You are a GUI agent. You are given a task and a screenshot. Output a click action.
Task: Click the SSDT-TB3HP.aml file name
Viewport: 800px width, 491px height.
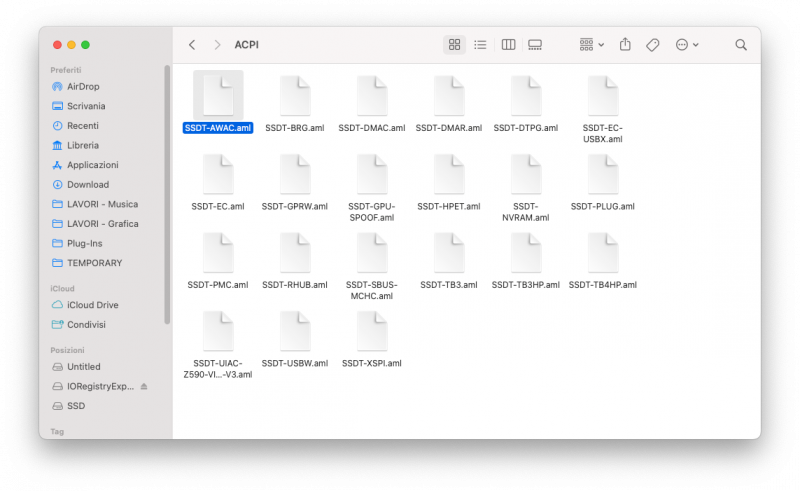pos(526,285)
